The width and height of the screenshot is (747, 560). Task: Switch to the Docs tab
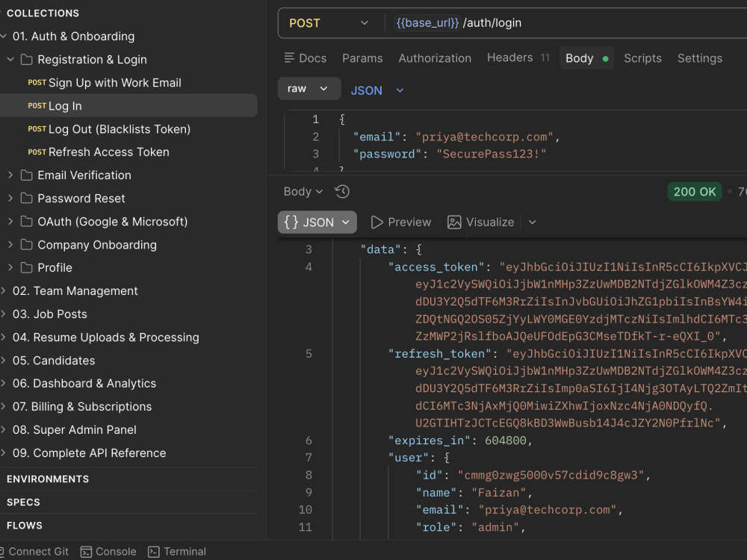pos(306,58)
